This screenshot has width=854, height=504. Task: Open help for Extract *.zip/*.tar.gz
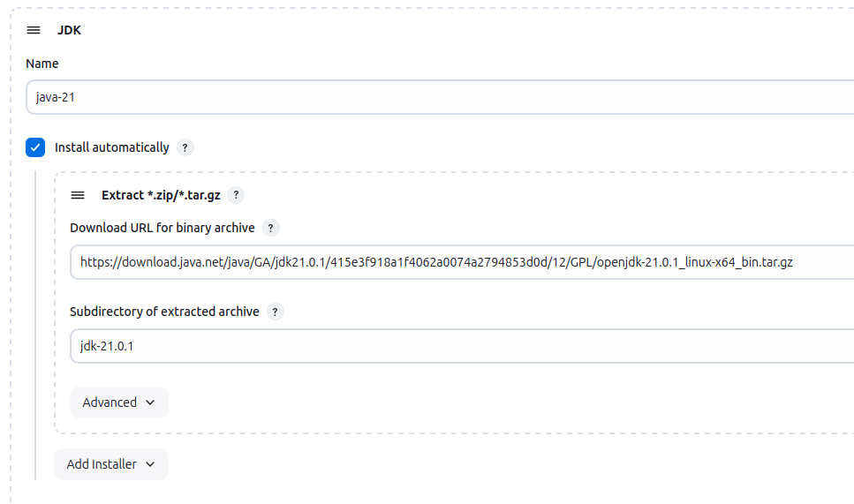237,195
